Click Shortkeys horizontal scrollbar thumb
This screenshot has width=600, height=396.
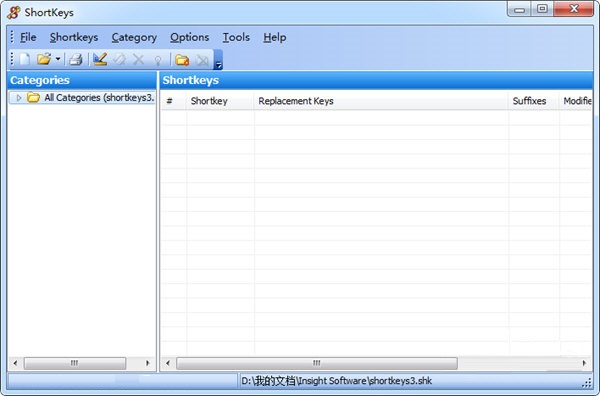(x=316, y=363)
